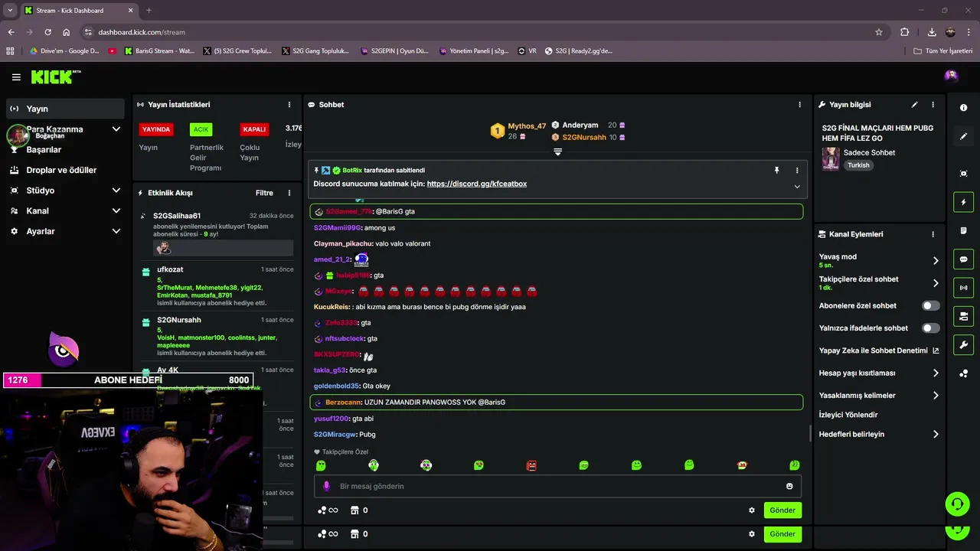Open Hedefleri belirleyin settings arrow

936,435
